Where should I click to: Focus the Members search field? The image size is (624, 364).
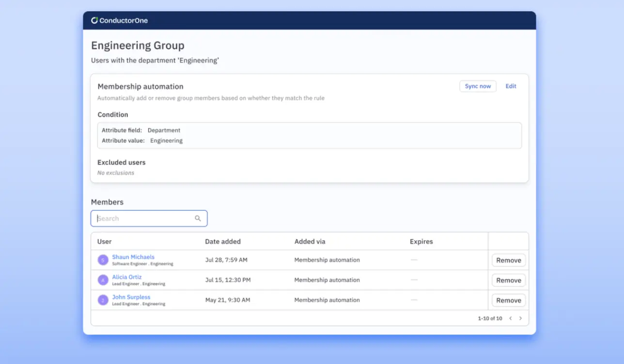[144, 218]
